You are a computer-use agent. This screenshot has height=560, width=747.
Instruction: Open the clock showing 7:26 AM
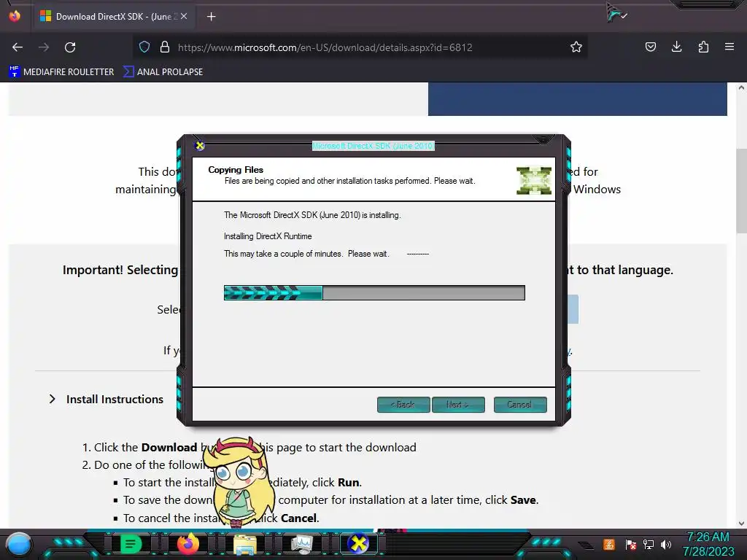pyautogui.click(x=708, y=544)
